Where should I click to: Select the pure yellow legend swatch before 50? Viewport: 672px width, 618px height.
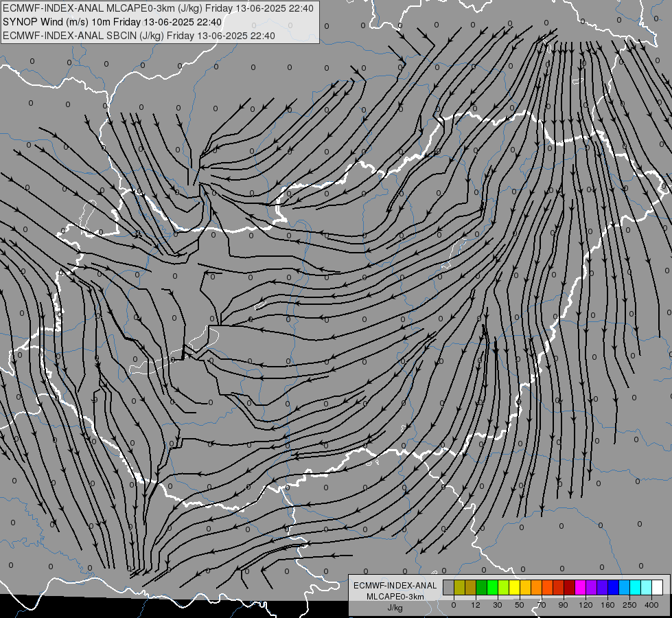click(515, 587)
